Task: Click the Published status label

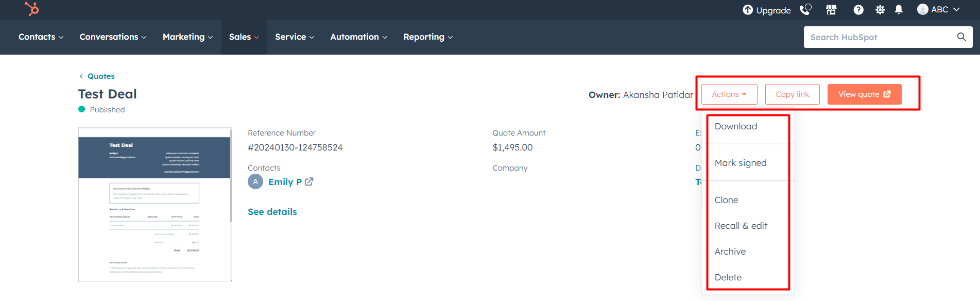Action: click(107, 110)
